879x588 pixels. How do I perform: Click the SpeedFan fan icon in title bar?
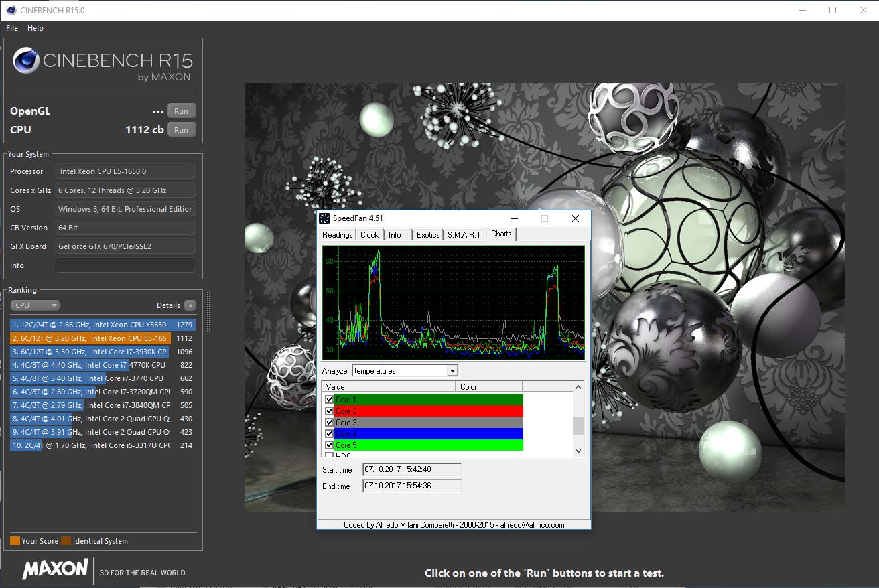click(324, 218)
